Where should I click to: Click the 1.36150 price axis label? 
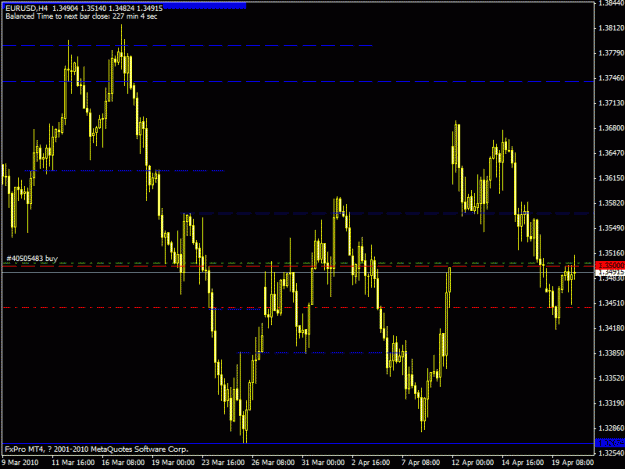pyautogui.click(x=611, y=178)
